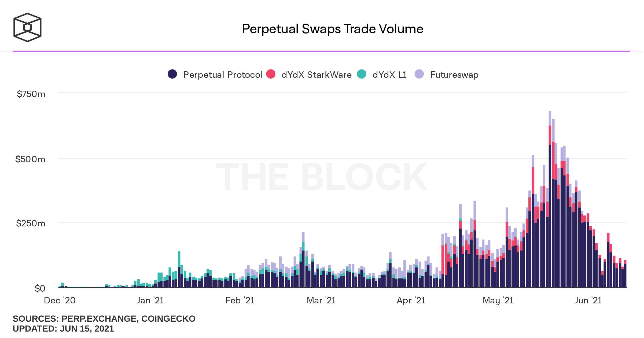644x338 pixels.
Task: Click the Jun '21 x-axis label
Action: coord(588,300)
